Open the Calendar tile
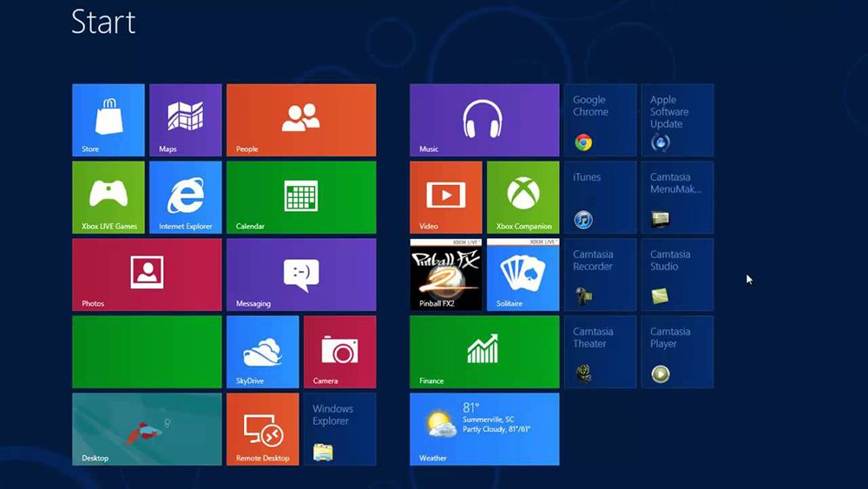Screen dimensions: 868x489 [301, 198]
